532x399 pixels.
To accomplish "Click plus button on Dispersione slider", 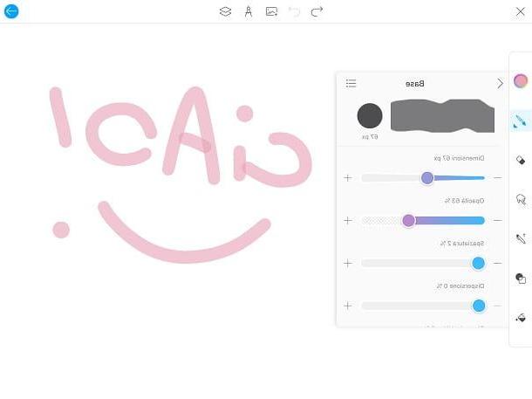I will (348, 306).
